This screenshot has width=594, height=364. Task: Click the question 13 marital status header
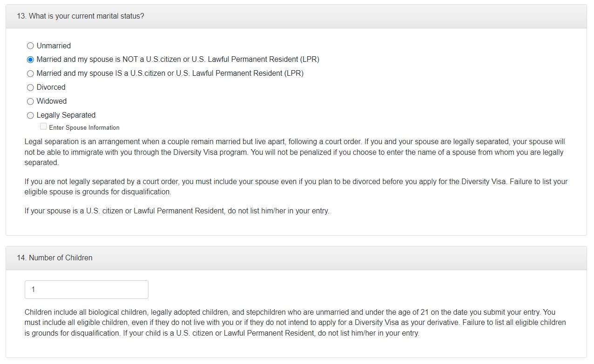click(x=81, y=16)
